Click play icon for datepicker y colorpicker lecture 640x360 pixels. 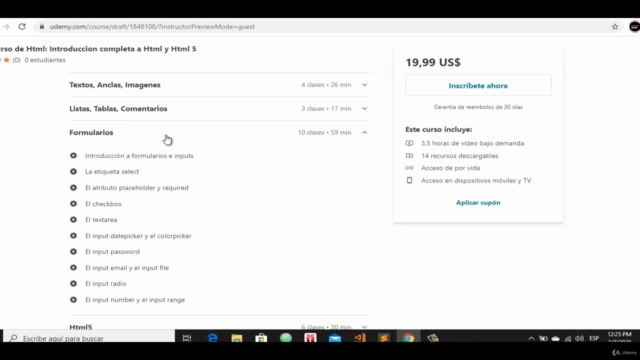73,236
